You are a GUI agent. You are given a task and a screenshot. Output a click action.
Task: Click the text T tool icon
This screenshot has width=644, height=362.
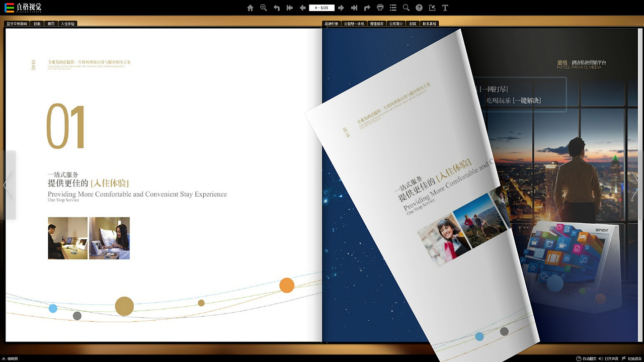click(445, 8)
